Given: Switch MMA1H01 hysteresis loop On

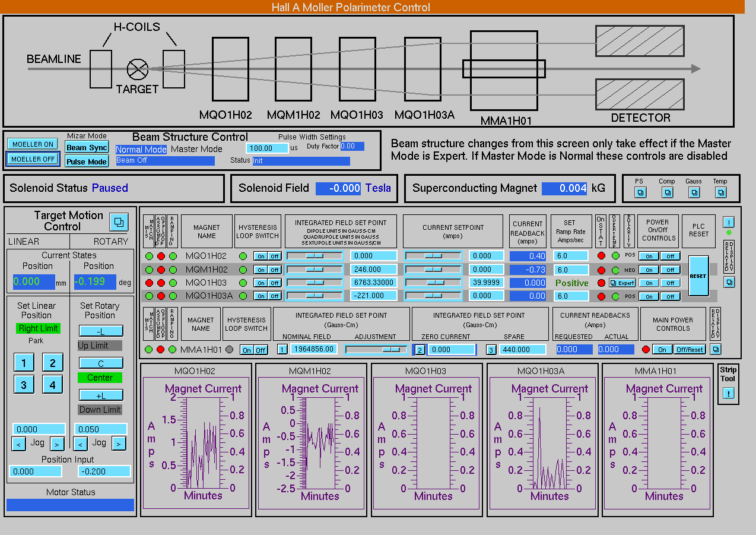Looking at the screenshot, I should [247, 350].
